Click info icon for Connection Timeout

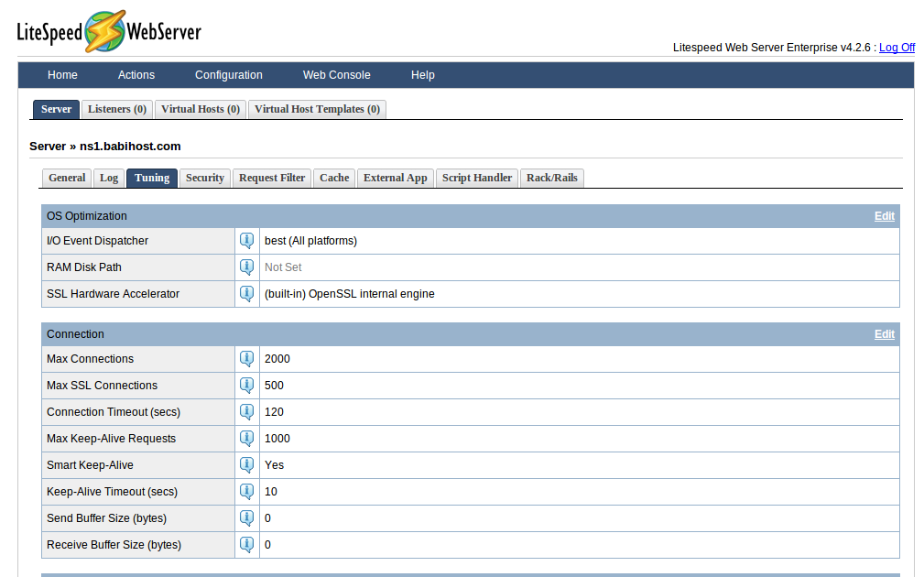tap(246, 412)
